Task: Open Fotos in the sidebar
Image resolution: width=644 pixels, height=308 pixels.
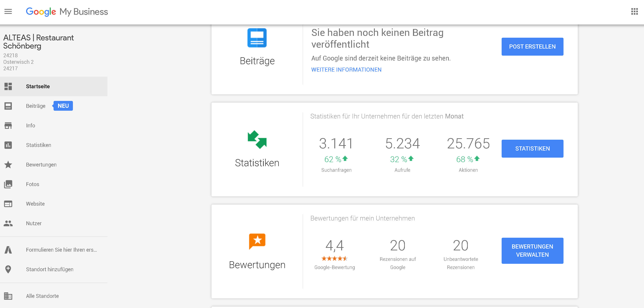Action: coord(54,184)
